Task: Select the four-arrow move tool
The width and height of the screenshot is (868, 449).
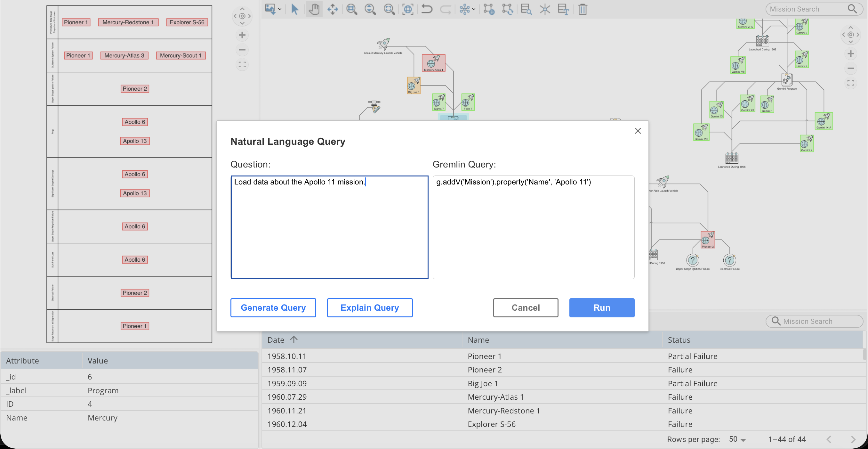Action: click(x=333, y=9)
